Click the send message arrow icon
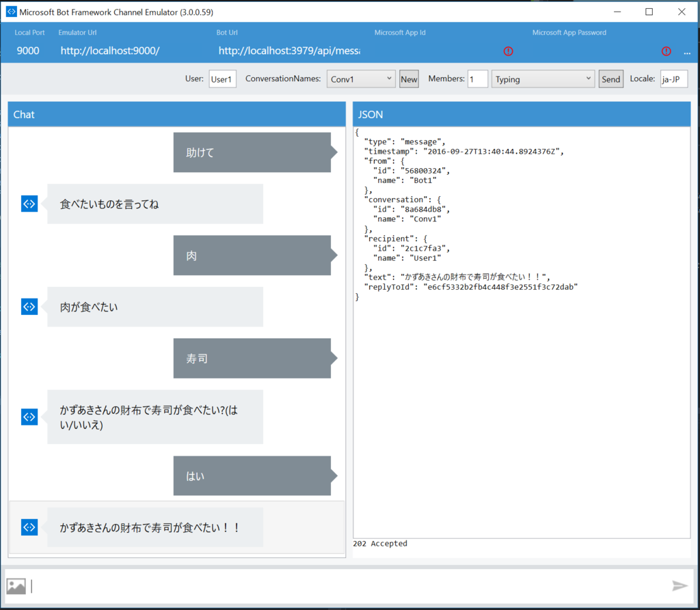Image resolution: width=700 pixels, height=610 pixels. point(679,585)
